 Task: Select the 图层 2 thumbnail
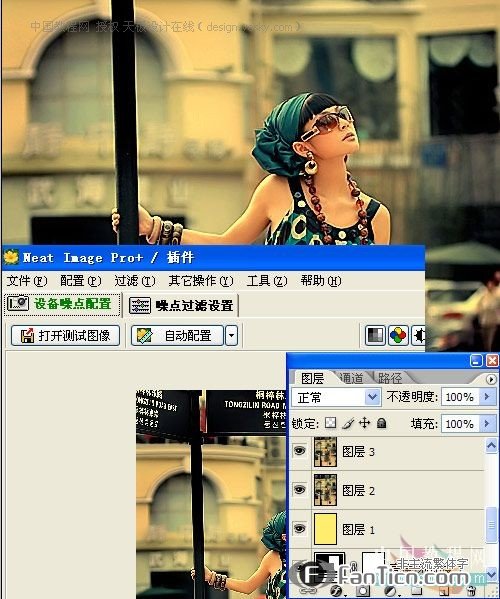point(325,490)
